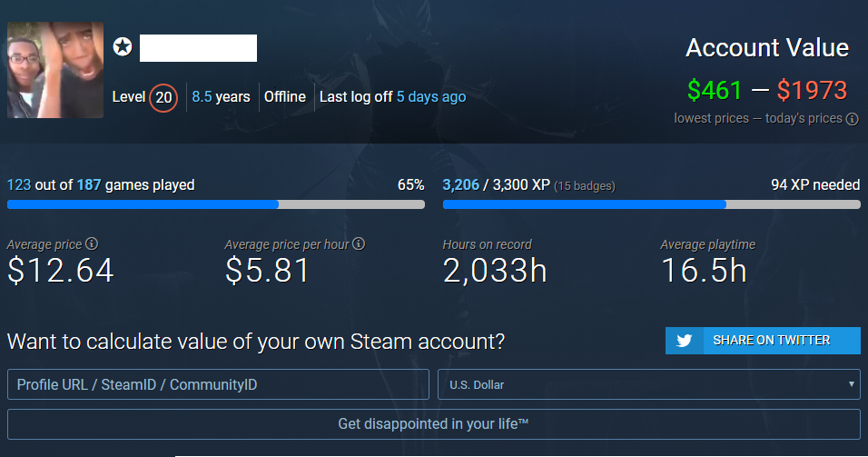Click the 8.5 years account age text
This screenshot has height=457, width=868.
click(221, 96)
